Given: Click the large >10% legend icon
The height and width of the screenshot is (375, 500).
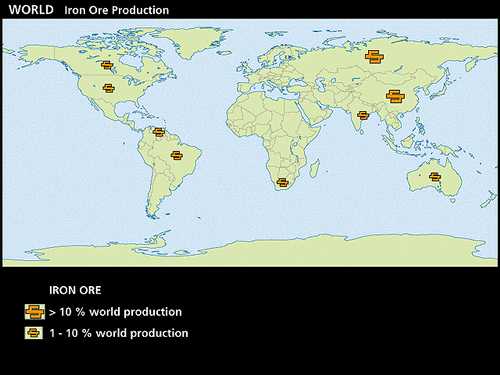Looking at the screenshot, I should click(35, 312).
